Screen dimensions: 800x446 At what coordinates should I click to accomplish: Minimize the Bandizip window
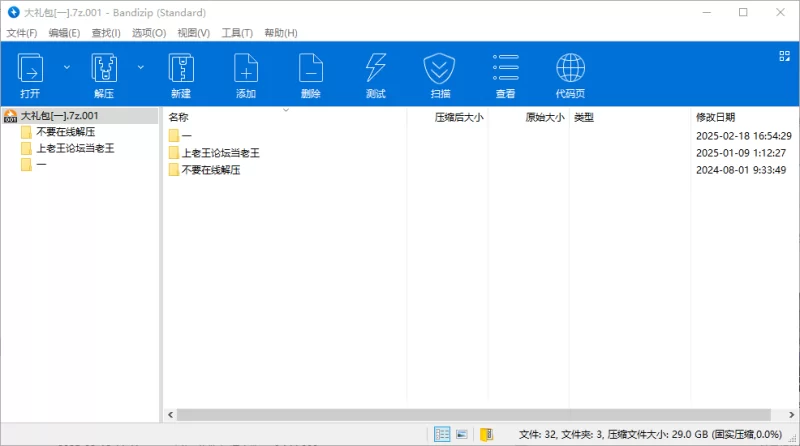click(x=707, y=12)
